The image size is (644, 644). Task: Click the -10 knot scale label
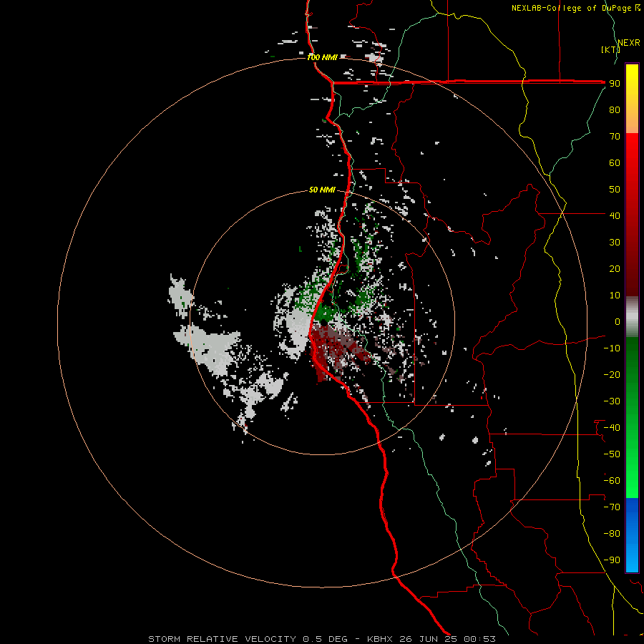(612, 348)
